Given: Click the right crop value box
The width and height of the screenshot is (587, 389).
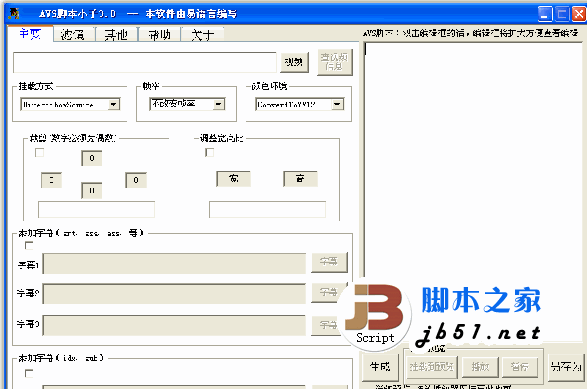Looking at the screenshot, I should click(136, 180).
